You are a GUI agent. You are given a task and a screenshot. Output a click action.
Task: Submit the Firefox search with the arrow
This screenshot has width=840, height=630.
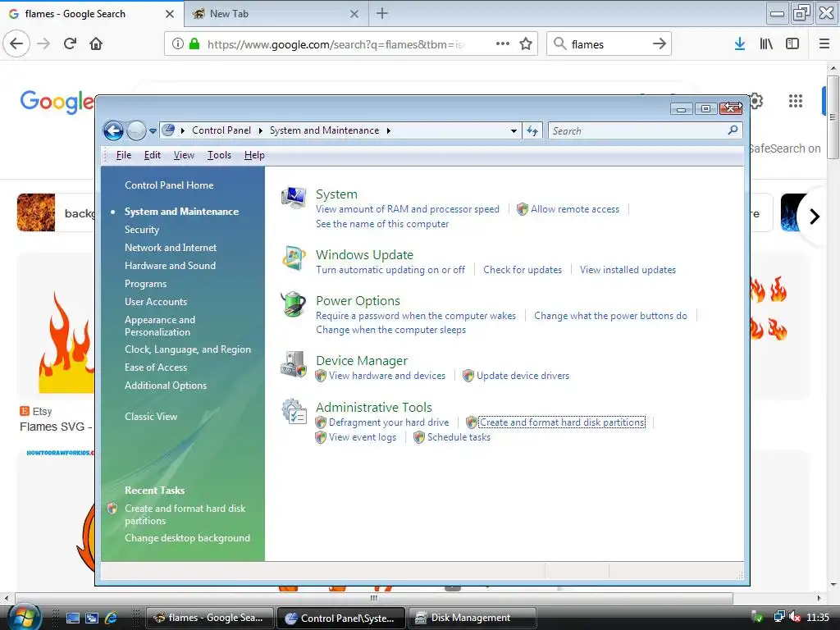[x=659, y=44]
